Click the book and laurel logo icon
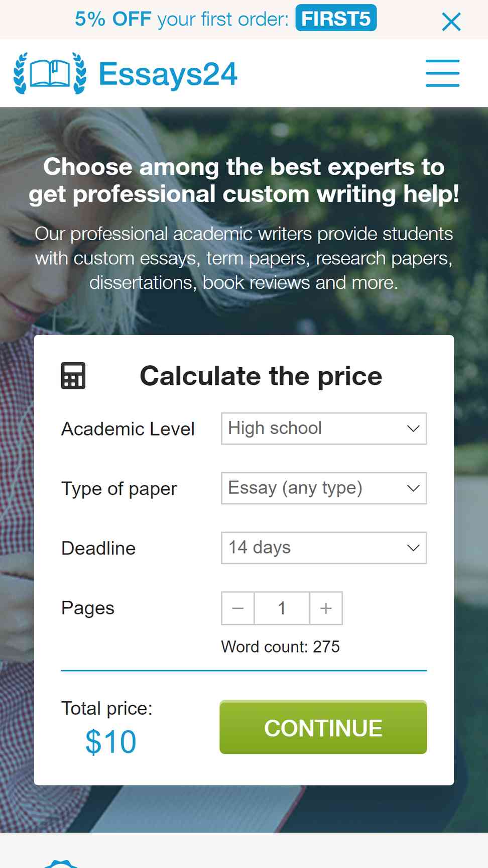 click(x=50, y=73)
